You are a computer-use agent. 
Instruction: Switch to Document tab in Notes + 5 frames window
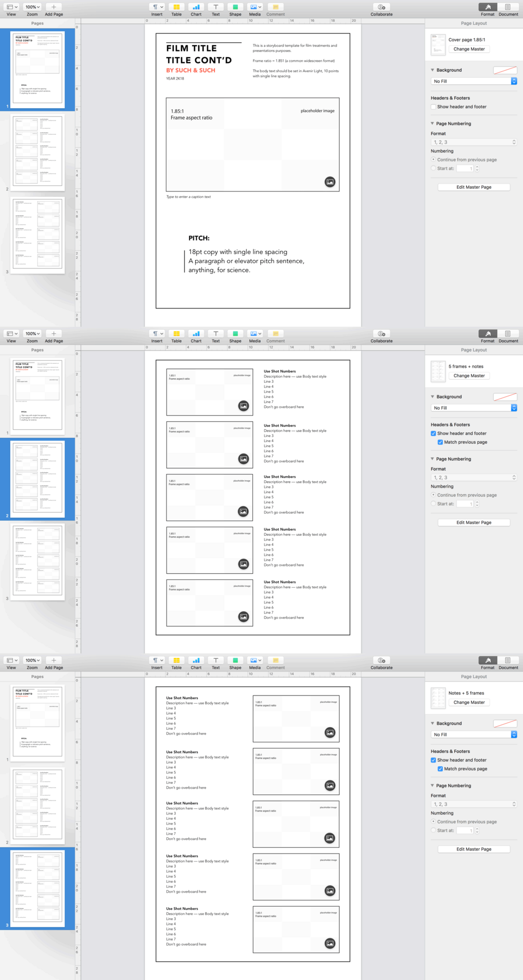507,661
